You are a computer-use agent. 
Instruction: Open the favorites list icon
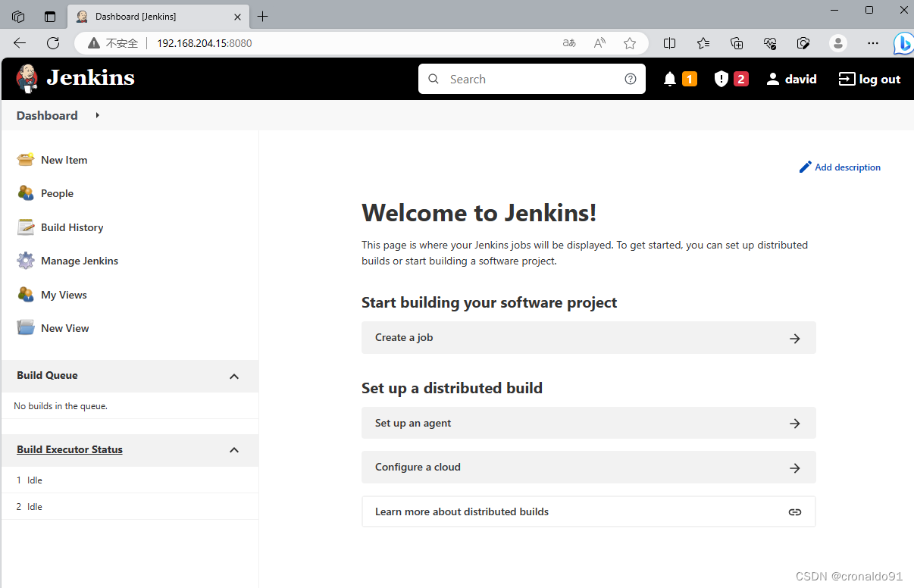pos(703,43)
